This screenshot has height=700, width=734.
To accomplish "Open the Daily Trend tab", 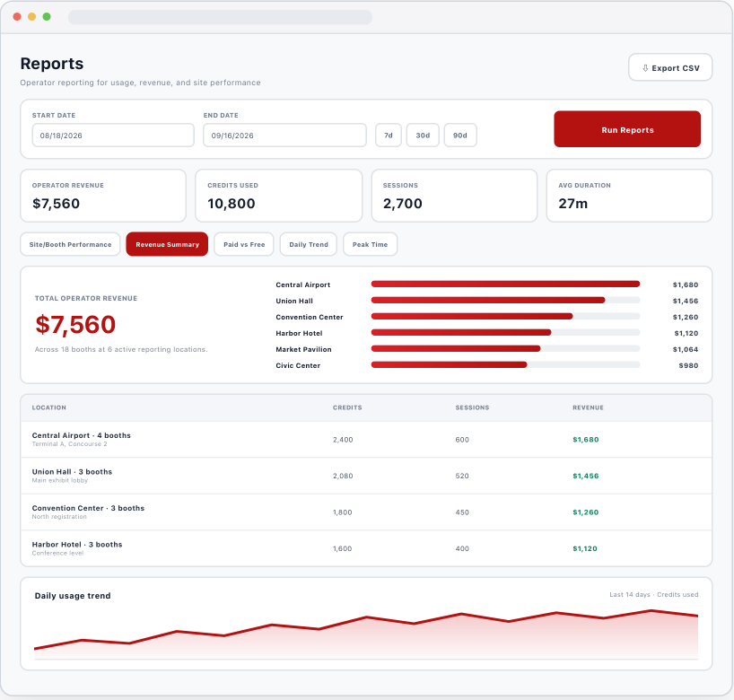I will 309,244.
